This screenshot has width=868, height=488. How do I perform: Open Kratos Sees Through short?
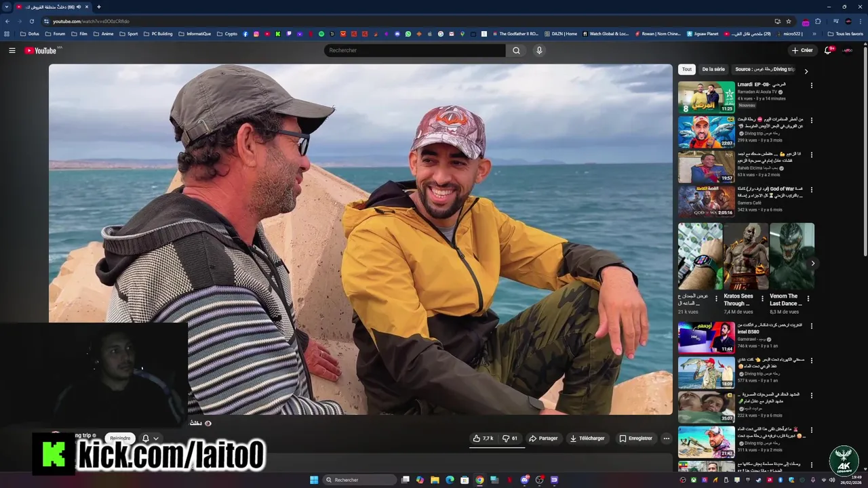click(x=746, y=256)
